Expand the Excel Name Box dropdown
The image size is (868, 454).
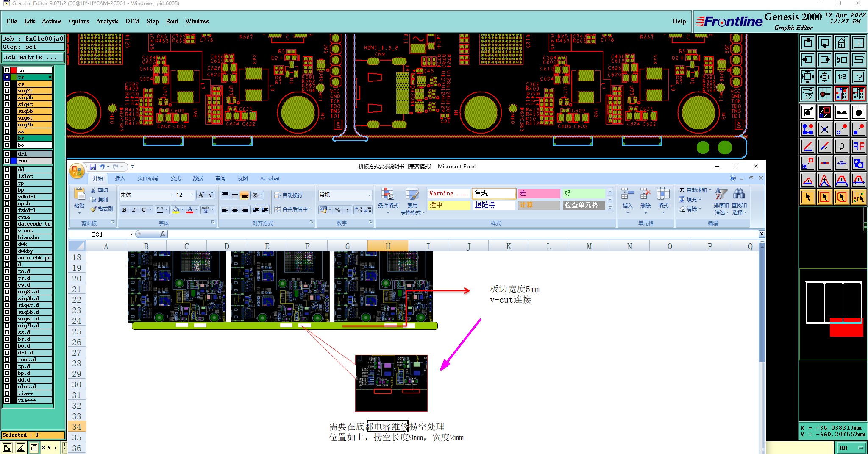(131, 234)
